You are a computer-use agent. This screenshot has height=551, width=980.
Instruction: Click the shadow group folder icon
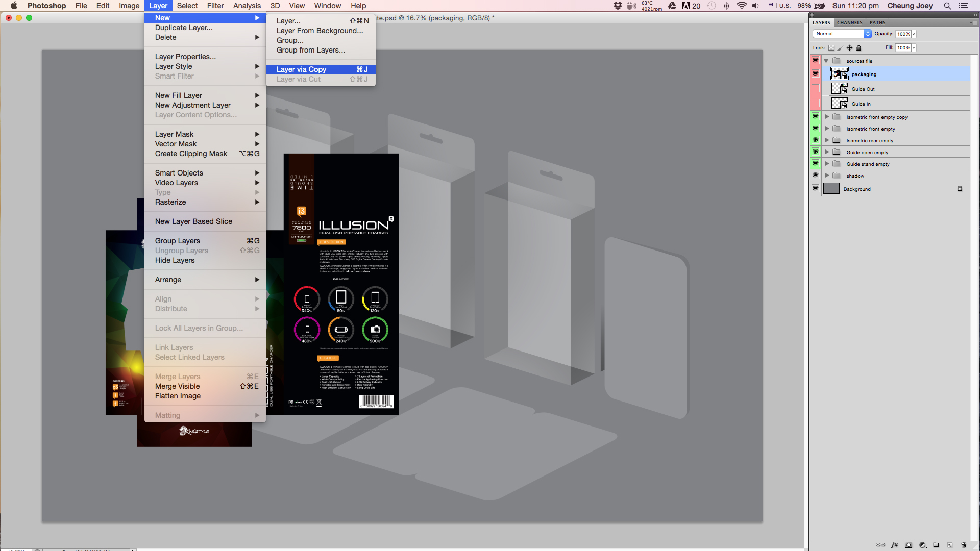pyautogui.click(x=837, y=176)
